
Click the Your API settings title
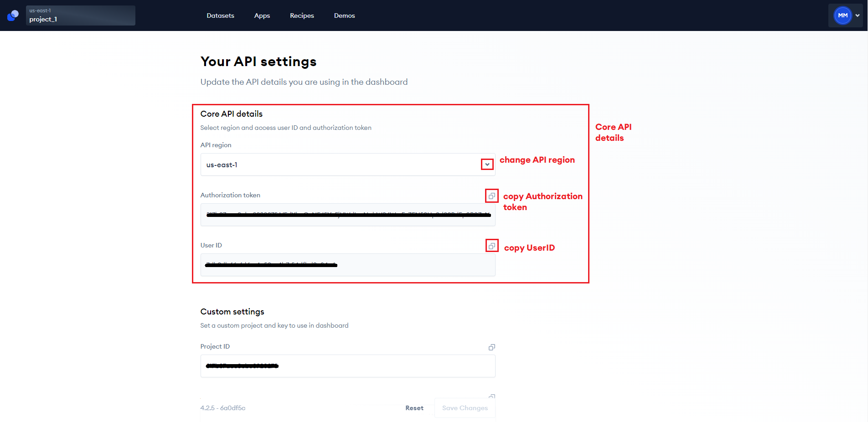(x=258, y=62)
